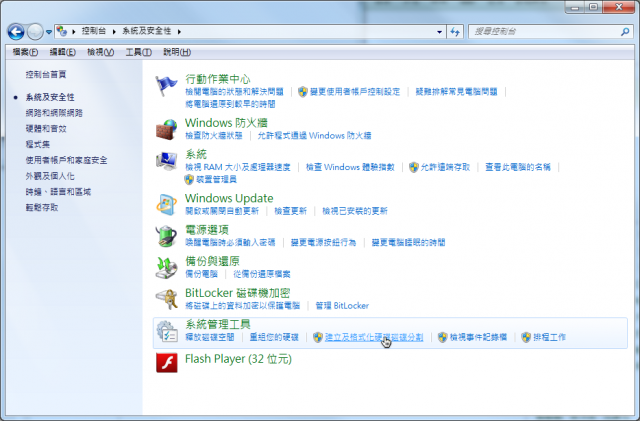The height and width of the screenshot is (421, 640).
Task: Click shield icon beside 變更使用者帳戶控制設定
Action: (x=302, y=91)
